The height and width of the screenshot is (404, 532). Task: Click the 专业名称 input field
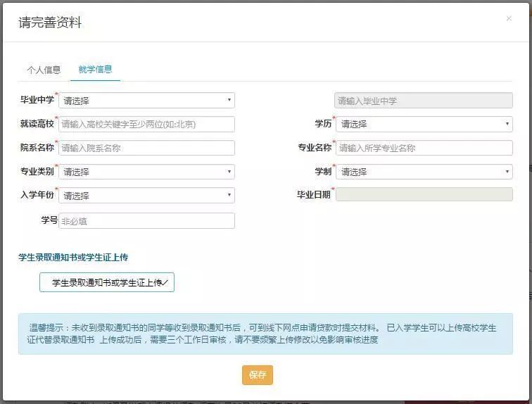coord(424,148)
